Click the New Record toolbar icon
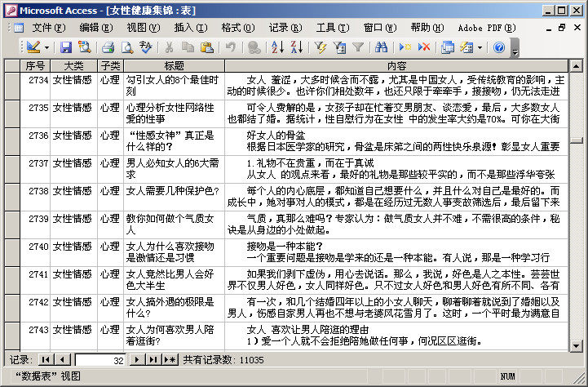Viewport: 588px width, 387px height. click(x=405, y=47)
